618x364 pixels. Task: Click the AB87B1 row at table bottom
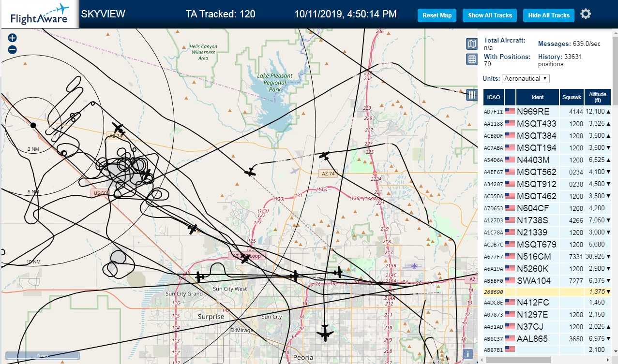pyautogui.click(x=547, y=349)
